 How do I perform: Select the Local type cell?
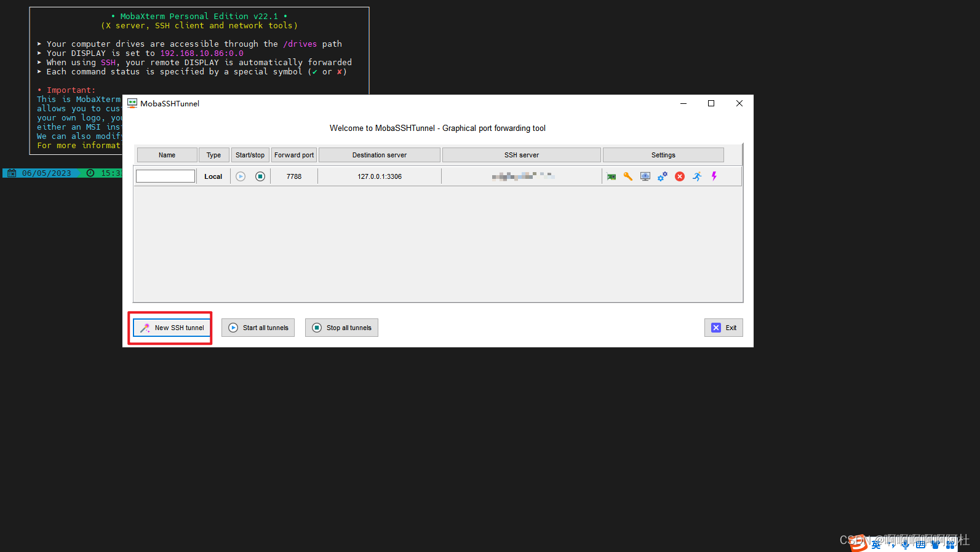click(x=213, y=176)
